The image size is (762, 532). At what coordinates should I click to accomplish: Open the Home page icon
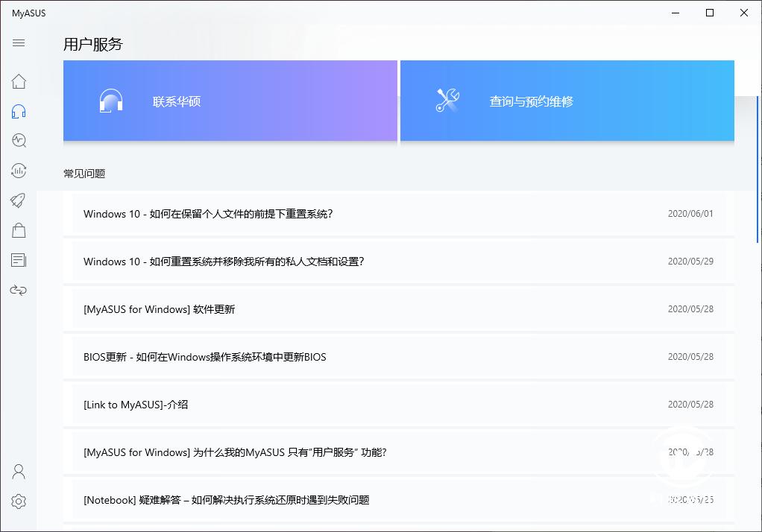pyautogui.click(x=18, y=81)
